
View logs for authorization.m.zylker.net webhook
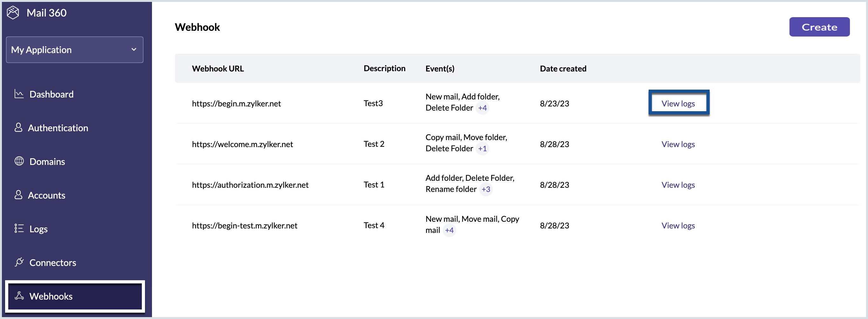[678, 185]
